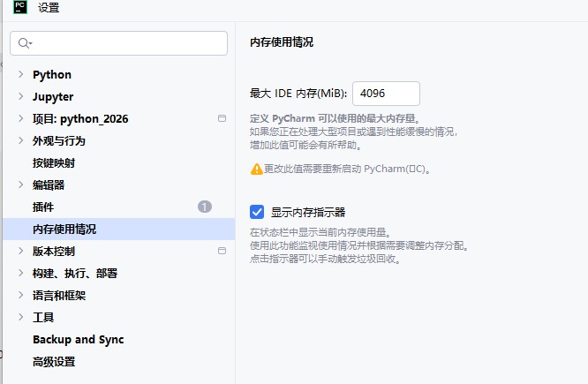Click project-level icon beside 项目: python_2026

(x=222, y=118)
